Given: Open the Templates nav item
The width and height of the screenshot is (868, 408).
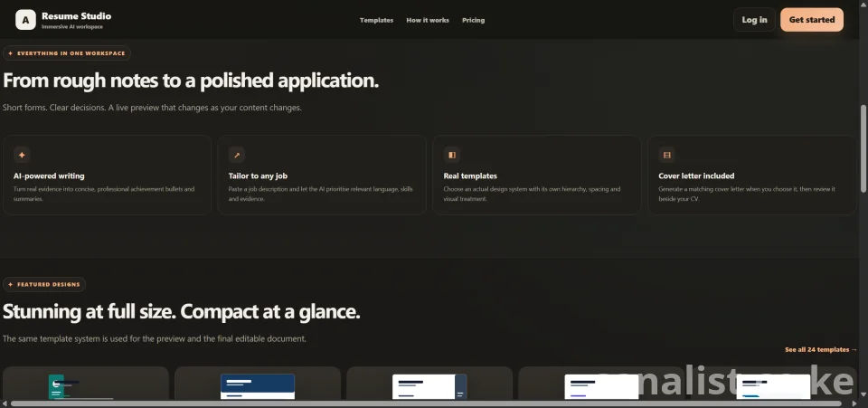Looking at the screenshot, I should (376, 20).
